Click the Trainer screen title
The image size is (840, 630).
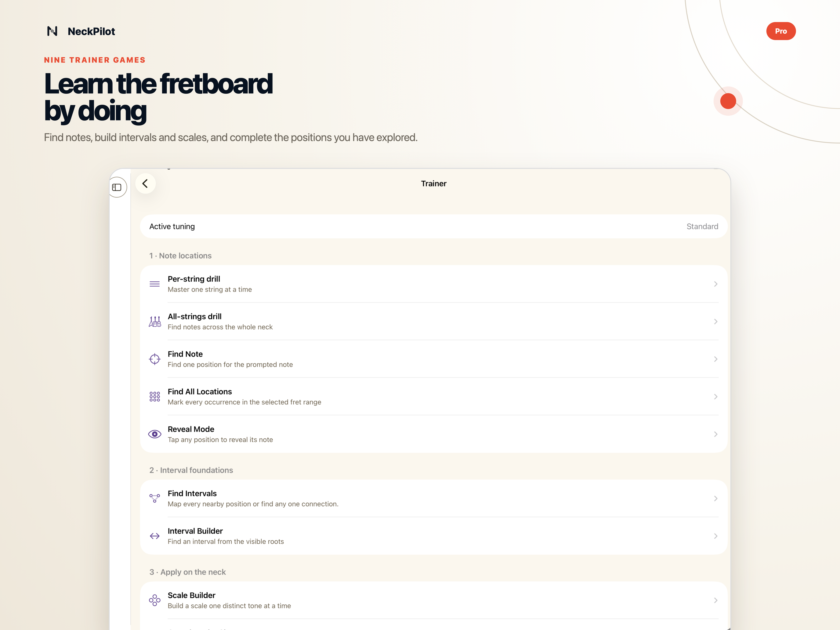pos(434,184)
